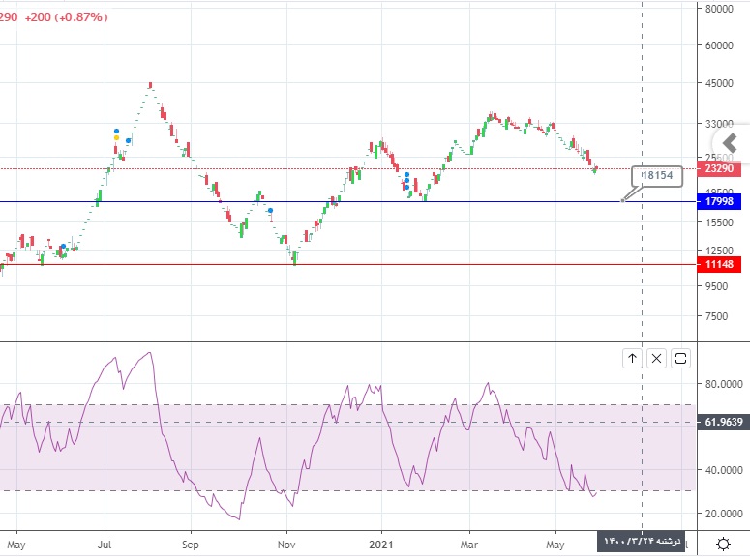Click the 2021 label on time axis
750x560 pixels.
(x=381, y=545)
